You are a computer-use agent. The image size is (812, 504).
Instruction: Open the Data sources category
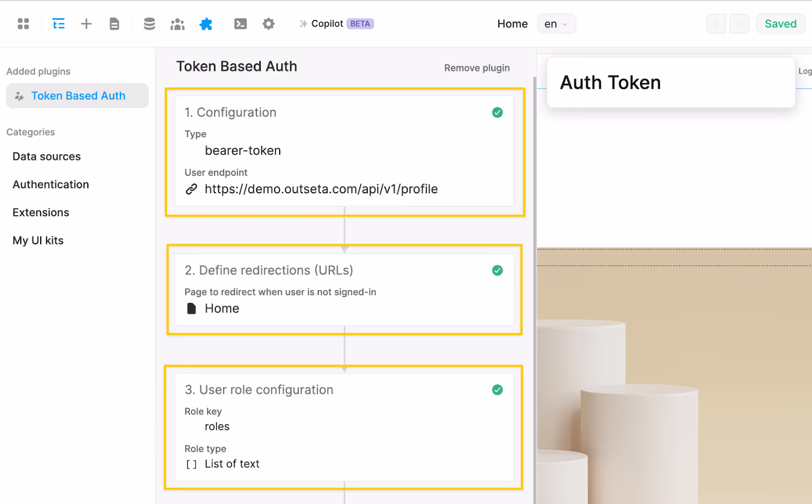coord(47,157)
